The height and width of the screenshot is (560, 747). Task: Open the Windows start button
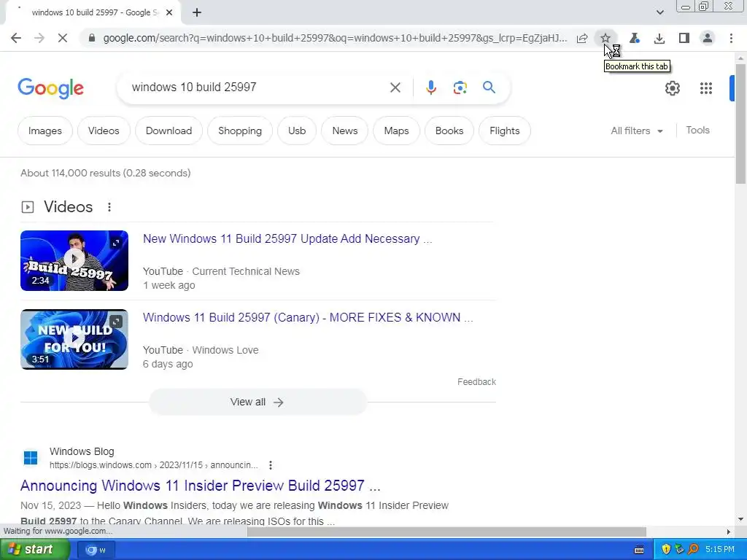(x=34, y=550)
